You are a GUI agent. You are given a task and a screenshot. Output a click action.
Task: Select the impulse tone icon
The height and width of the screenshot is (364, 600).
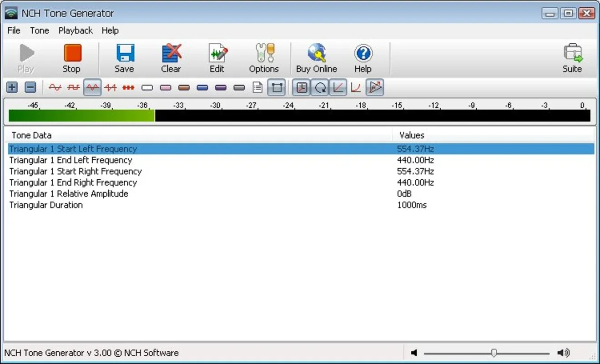coord(129,87)
